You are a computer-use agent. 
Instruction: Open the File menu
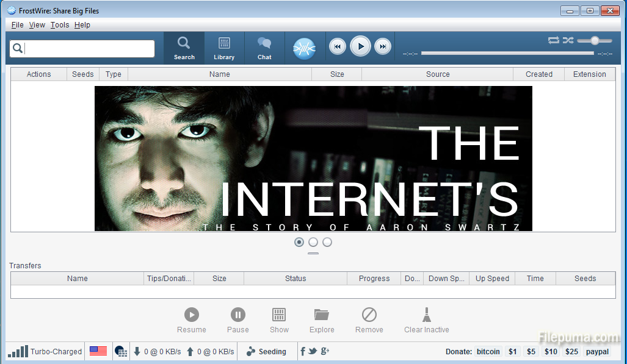(17, 25)
